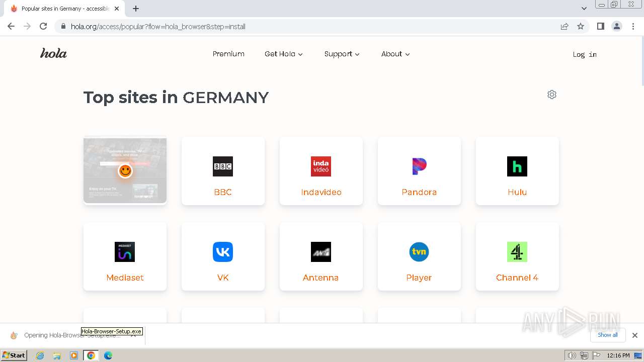644x362 pixels.
Task: Open the Premium page
Action: click(228, 54)
